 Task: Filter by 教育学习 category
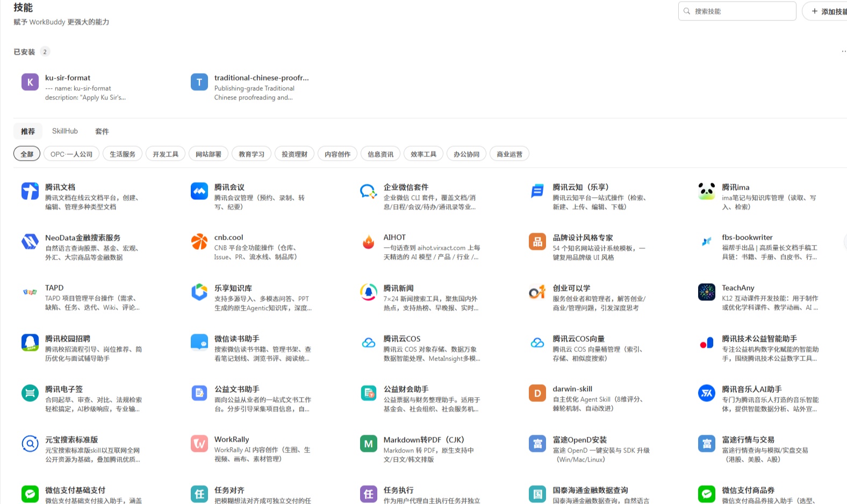click(252, 154)
